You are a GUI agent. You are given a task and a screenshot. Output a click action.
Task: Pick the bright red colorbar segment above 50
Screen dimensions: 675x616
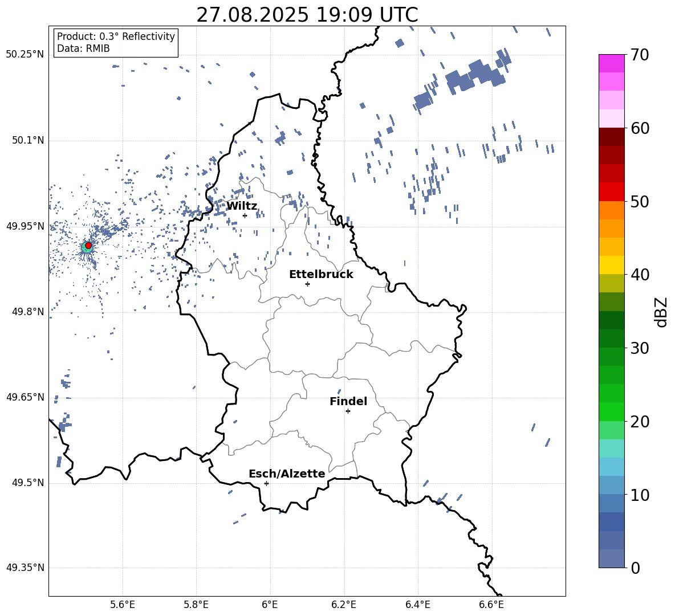tap(612, 192)
